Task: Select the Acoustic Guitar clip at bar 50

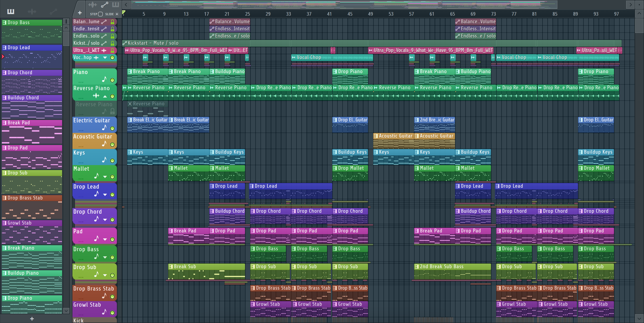Action: 394,141
